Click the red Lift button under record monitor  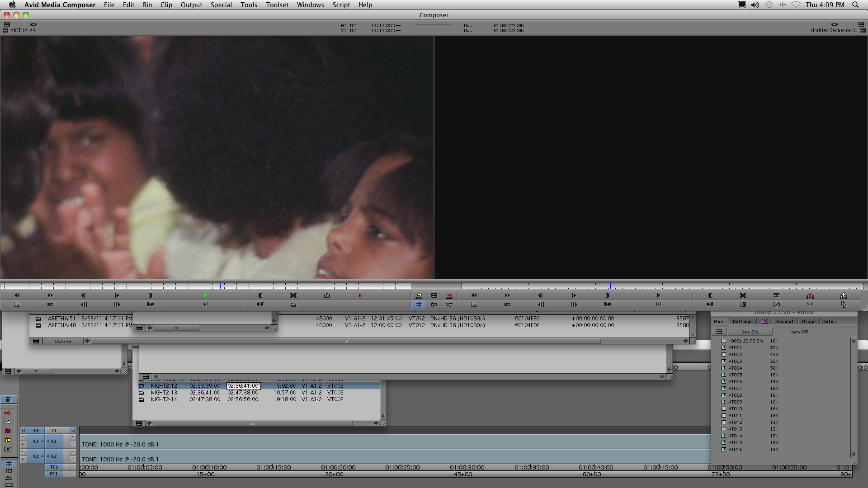click(x=810, y=296)
